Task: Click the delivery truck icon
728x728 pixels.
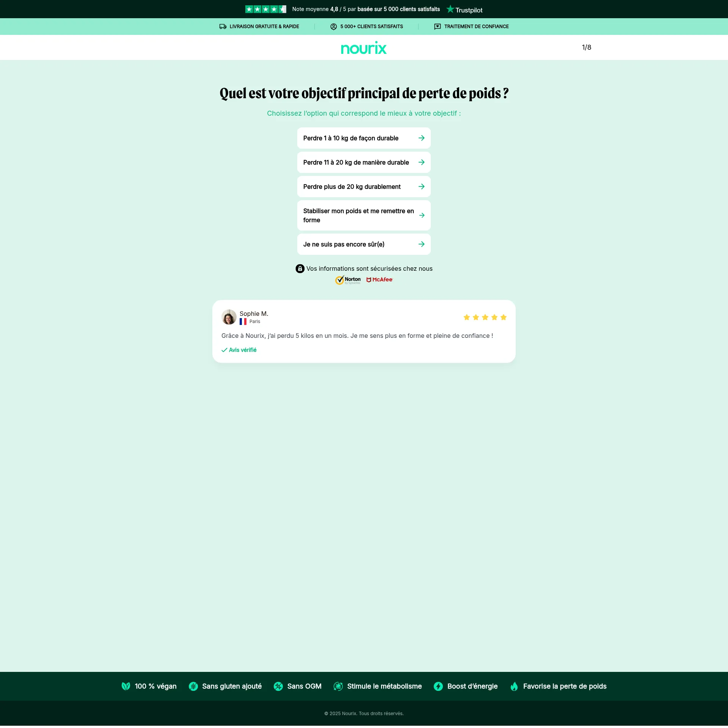Action: tap(223, 27)
